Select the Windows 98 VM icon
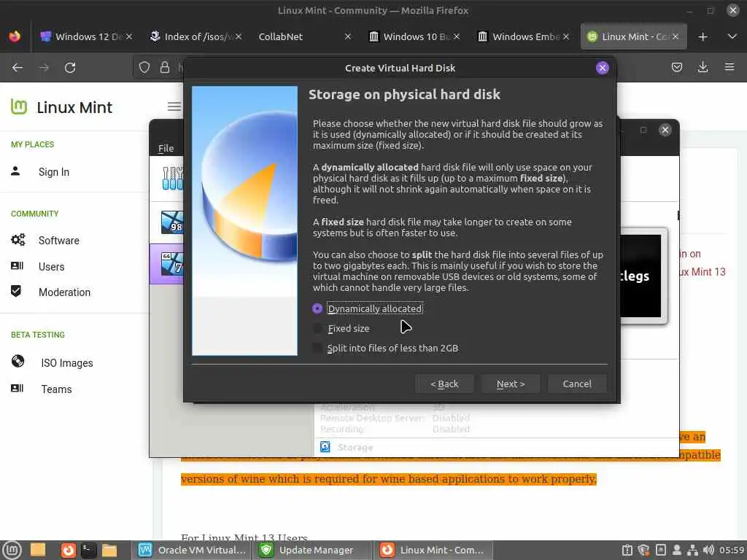Image resolution: width=747 pixels, height=560 pixels. (172, 222)
